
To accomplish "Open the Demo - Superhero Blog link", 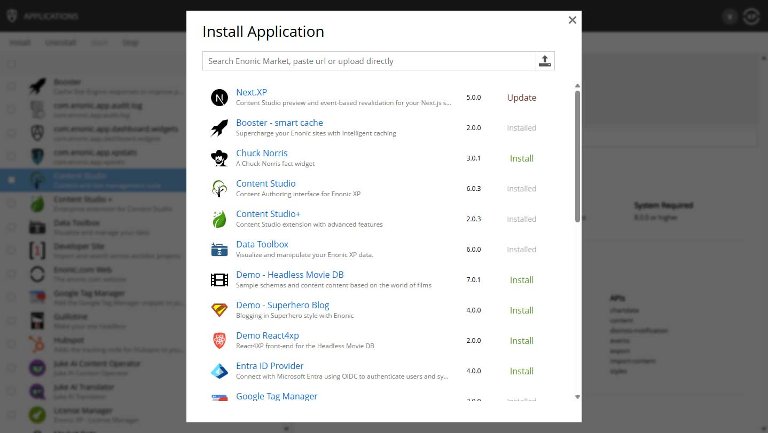I will click(282, 305).
